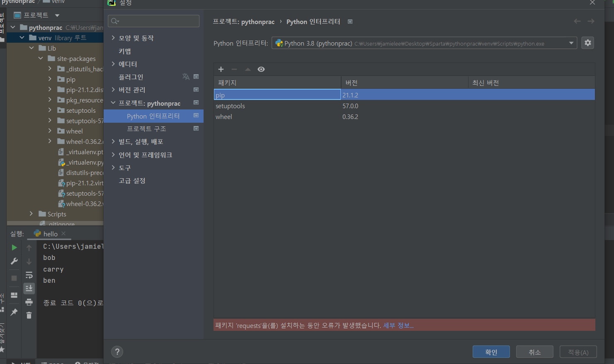Expand 에디터 settings

tap(113, 64)
